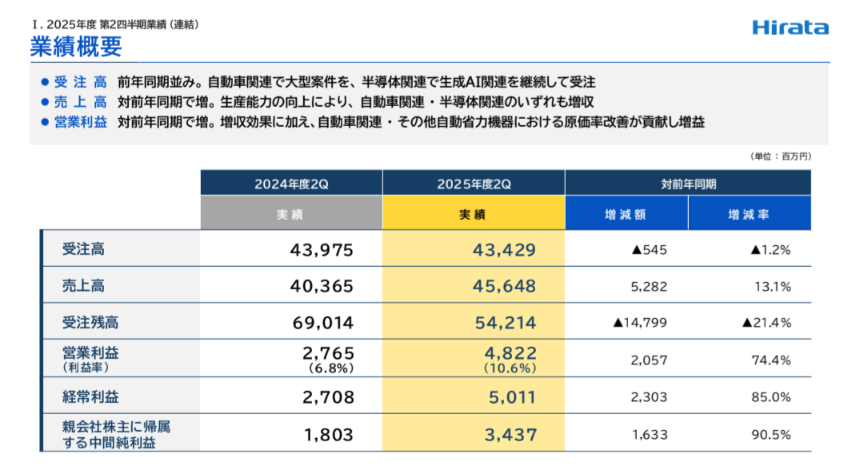
Task: Select the 増減率 header cell
Action: (x=750, y=214)
